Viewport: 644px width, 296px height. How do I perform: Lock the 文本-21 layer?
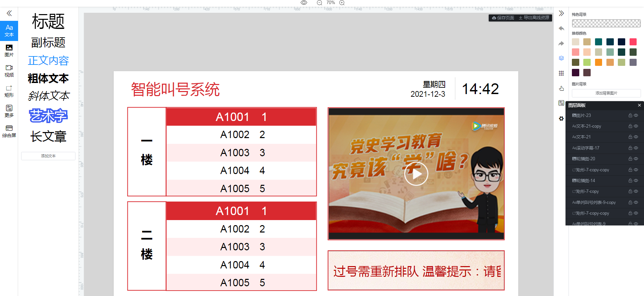coord(630,137)
